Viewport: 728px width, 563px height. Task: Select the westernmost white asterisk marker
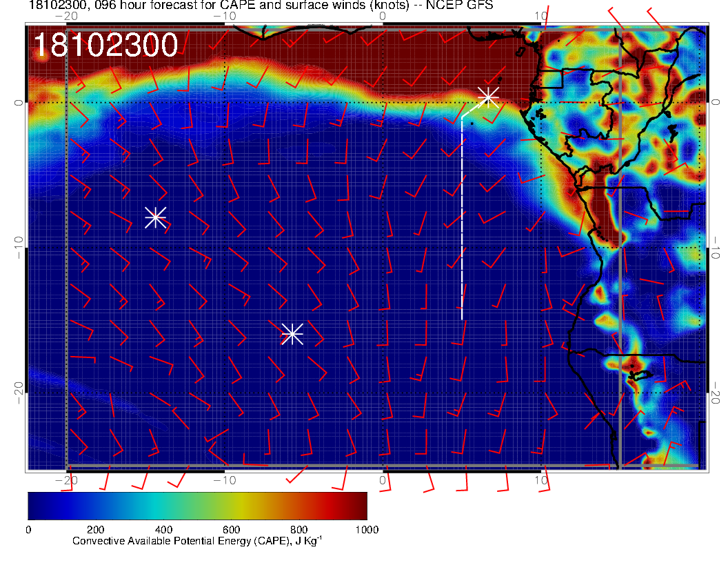coord(155,217)
